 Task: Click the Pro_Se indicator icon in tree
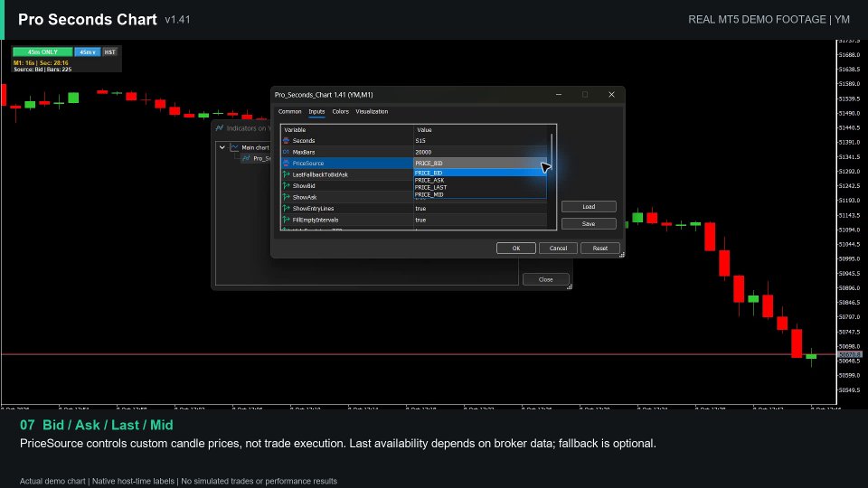coord(246,158)
